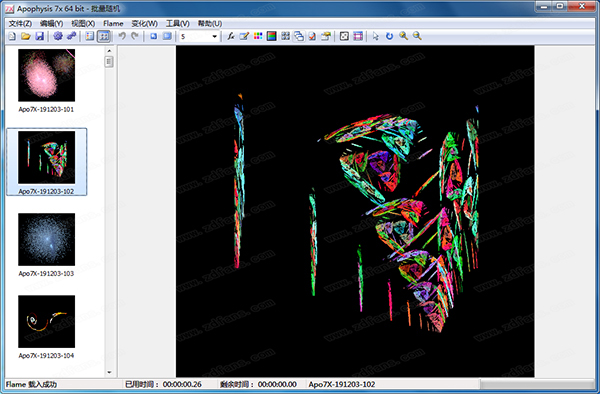
Task: Save the flame with floppy disk icon
Action: pyautogui.click(x=39, y=36)
